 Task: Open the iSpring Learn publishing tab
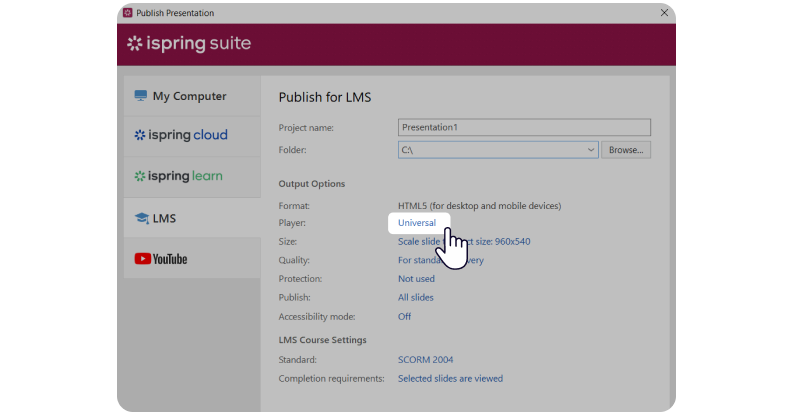[x=192, y=177]
